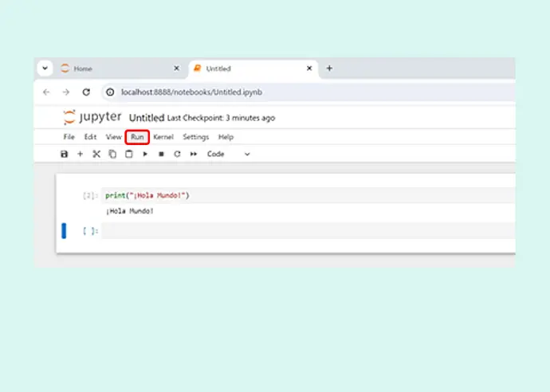Viewport: 550px width, 392px height.
Task: Open the View menu
Action: (x=114, y=137)
